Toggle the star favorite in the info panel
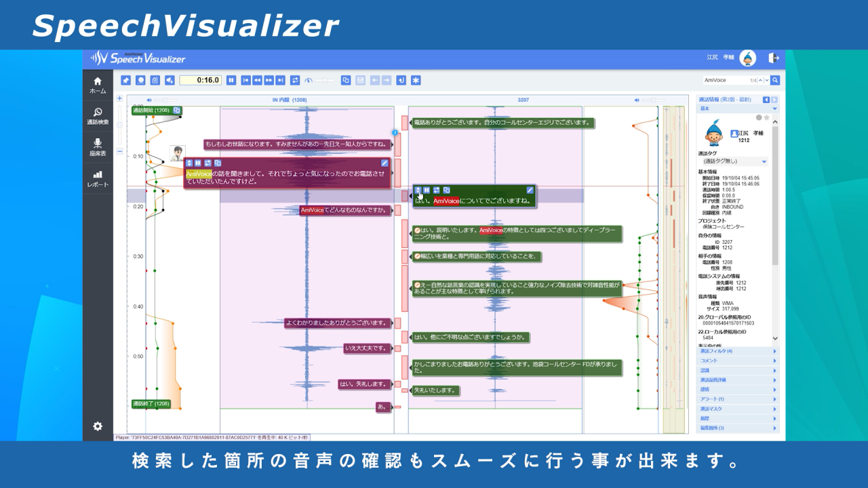Viewport: 868px width, 488px height. click(766, 117)
